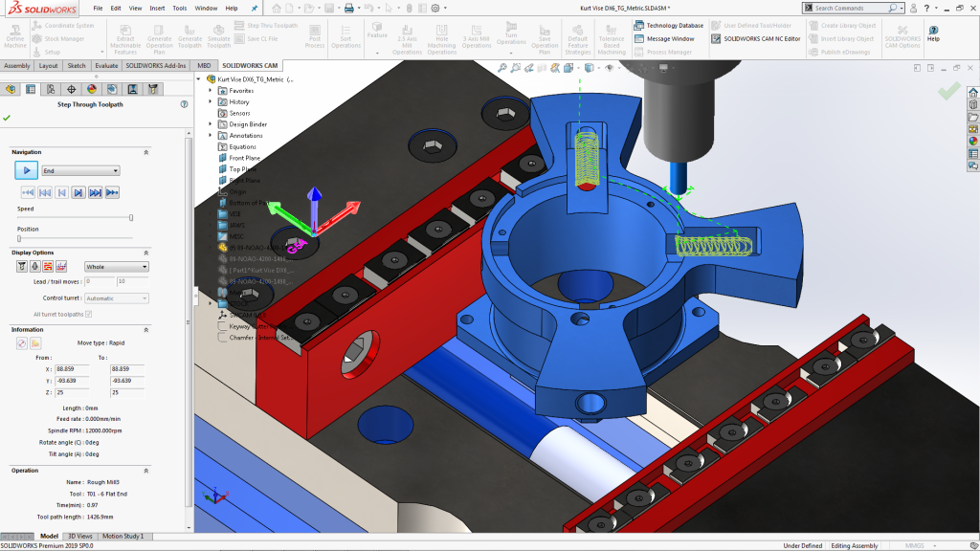Enable the All turret toolpaths checkbox
The width and height of the screenshot is (980, 551).
click(x=88, y=314)
